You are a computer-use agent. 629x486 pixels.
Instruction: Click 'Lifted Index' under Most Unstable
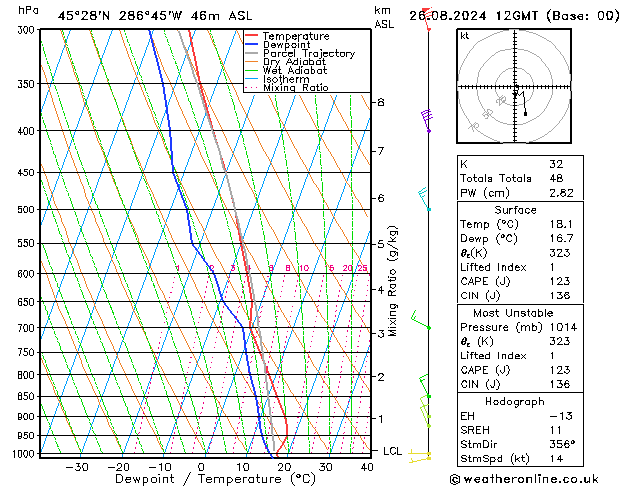(493, 356)
